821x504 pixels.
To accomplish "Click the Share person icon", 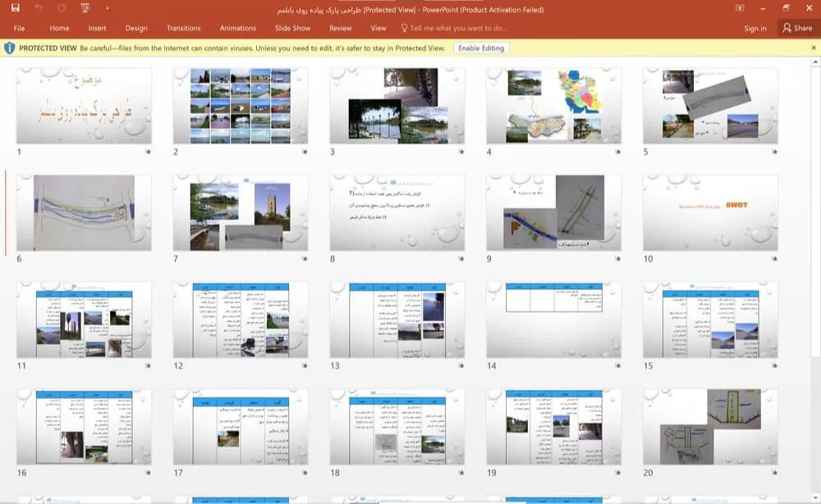I will (787, 28).
